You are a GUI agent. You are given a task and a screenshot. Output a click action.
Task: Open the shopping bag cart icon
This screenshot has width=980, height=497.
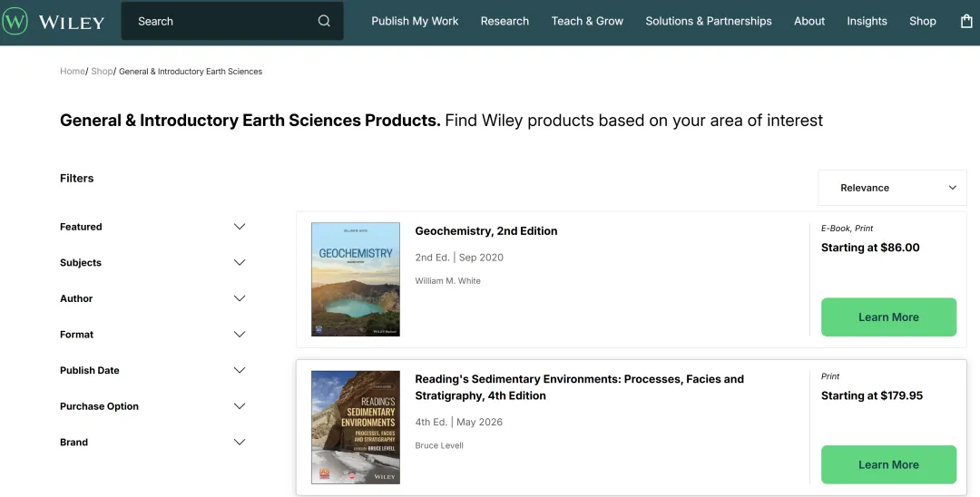[x=966, y=21]
